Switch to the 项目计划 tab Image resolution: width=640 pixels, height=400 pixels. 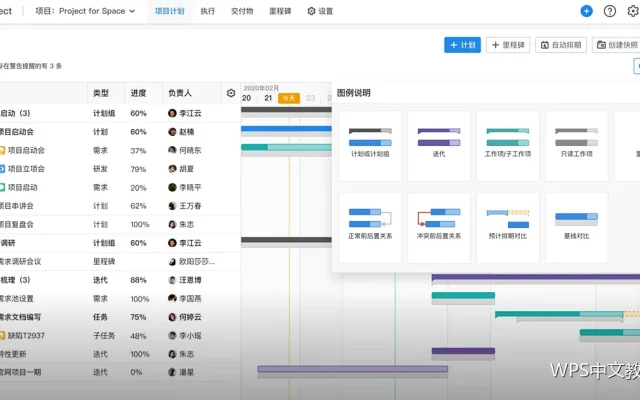pyautogui.click(x=169, y=11)
